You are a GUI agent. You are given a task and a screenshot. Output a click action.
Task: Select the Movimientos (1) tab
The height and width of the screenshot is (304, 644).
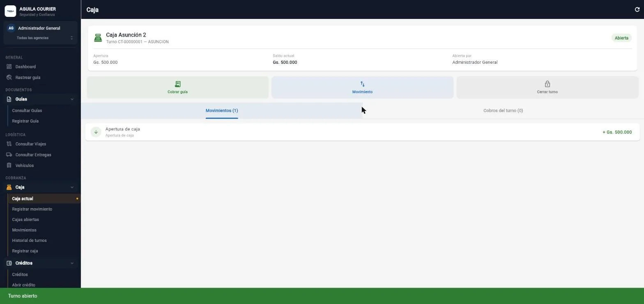pyautogui.click(x=222, y=111)
